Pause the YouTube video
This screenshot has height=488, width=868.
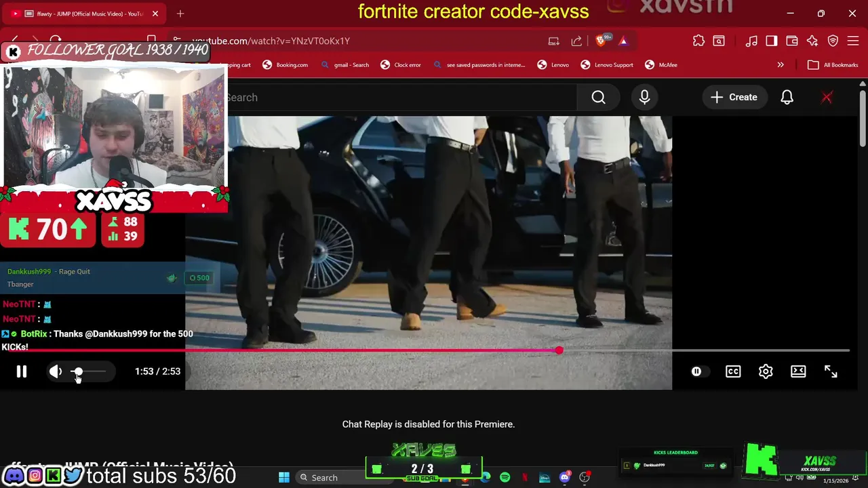[x=22, y=371]
